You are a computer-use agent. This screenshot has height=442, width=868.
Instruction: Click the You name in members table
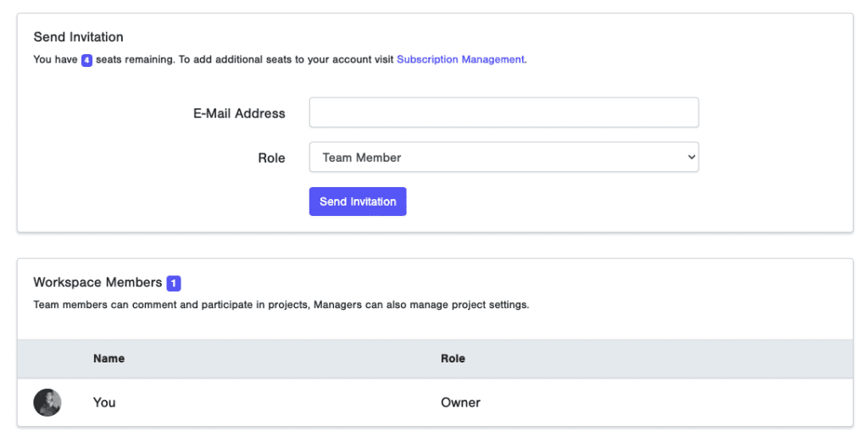pos(104,402)
